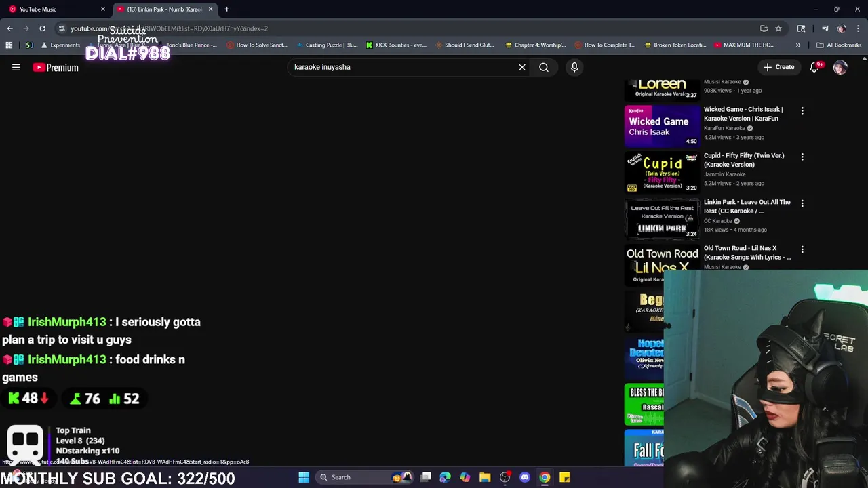Open the "Chapter 4: Worship'..." bookmark
868x488 pixels.
536,45
